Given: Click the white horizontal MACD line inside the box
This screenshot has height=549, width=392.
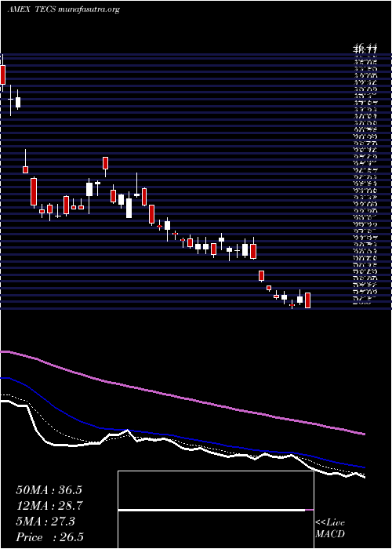Looking at the screenshot, I should coord(212,510).
